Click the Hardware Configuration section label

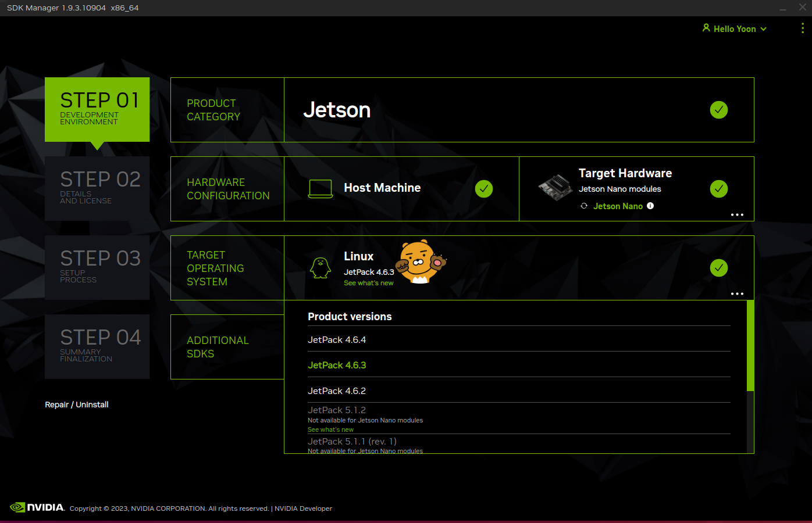tap(228, 189)
